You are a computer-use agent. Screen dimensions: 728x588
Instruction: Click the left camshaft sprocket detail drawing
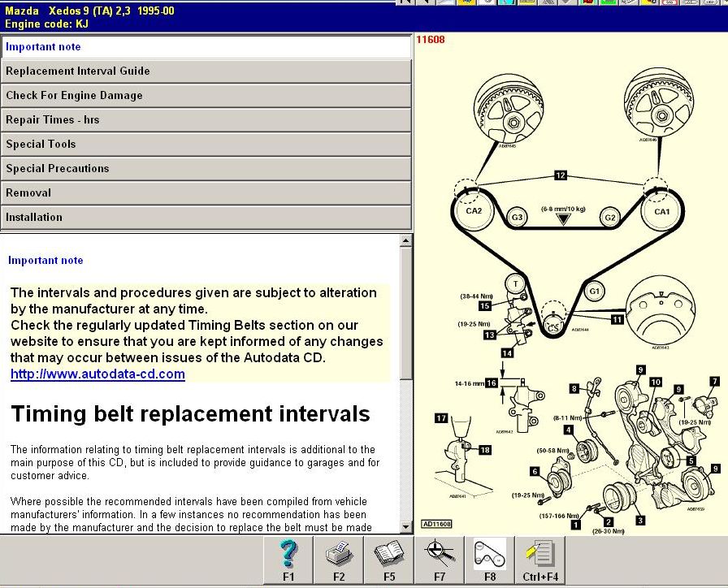[509, 108]
